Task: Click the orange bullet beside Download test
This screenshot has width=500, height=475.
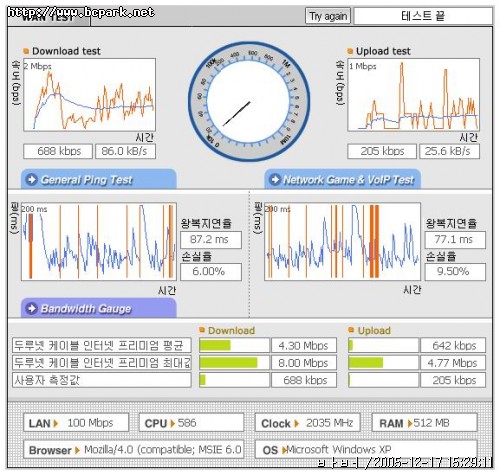Action: (x=26, y=51)
